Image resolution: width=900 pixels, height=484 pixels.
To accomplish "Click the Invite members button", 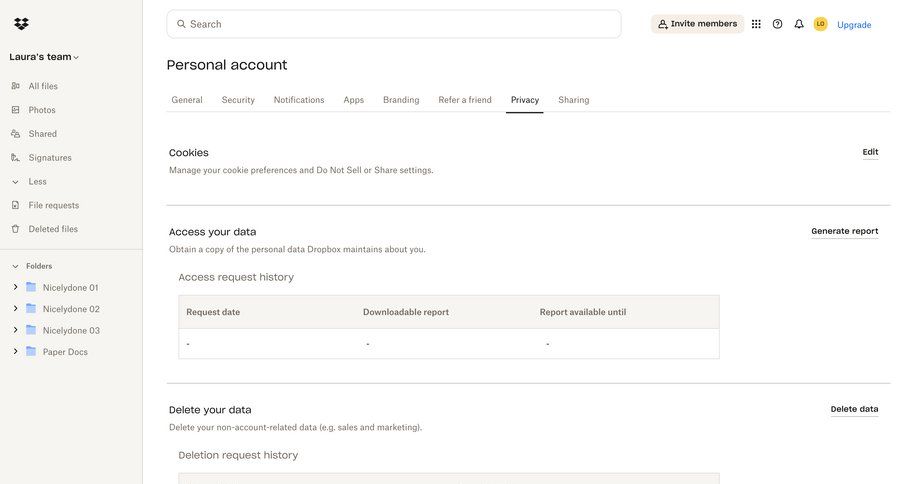I will click(x=697, y=24).
